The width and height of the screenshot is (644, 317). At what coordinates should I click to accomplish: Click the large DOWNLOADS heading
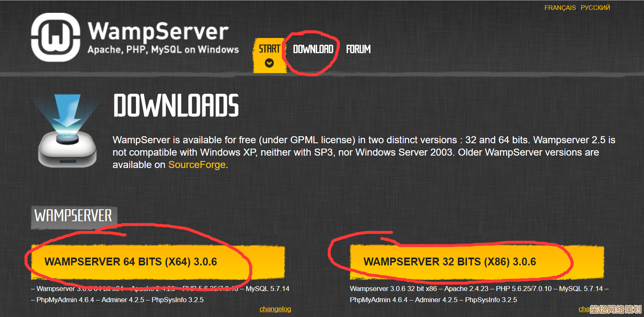point(176,105)
